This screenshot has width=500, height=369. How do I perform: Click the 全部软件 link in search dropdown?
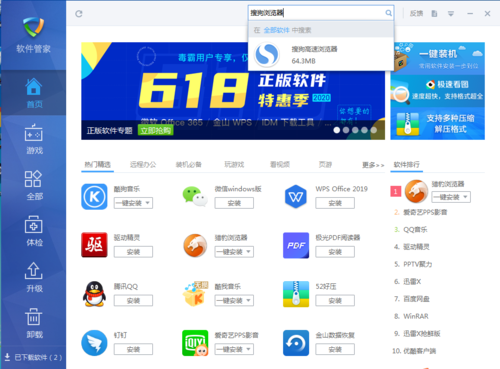click(x=276, y=30)
